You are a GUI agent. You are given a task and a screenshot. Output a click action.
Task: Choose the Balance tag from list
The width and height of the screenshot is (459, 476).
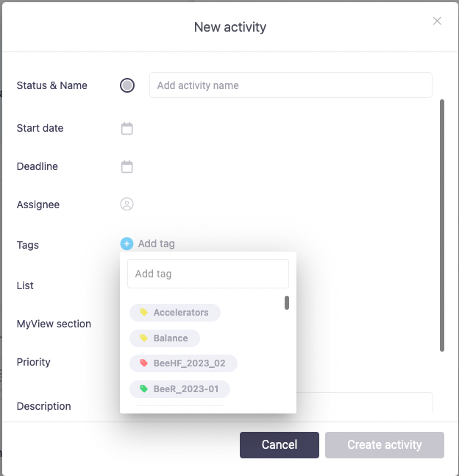pos(171,338)
